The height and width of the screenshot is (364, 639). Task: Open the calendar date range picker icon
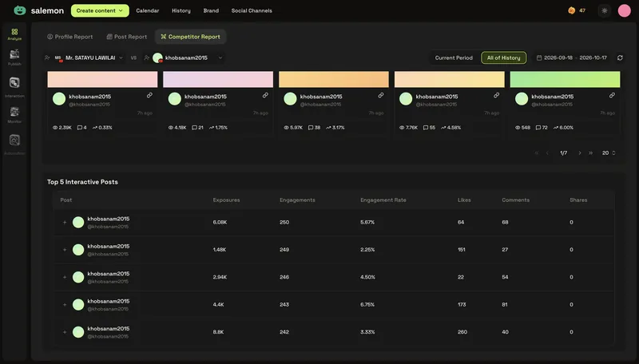tap(538, 57)
